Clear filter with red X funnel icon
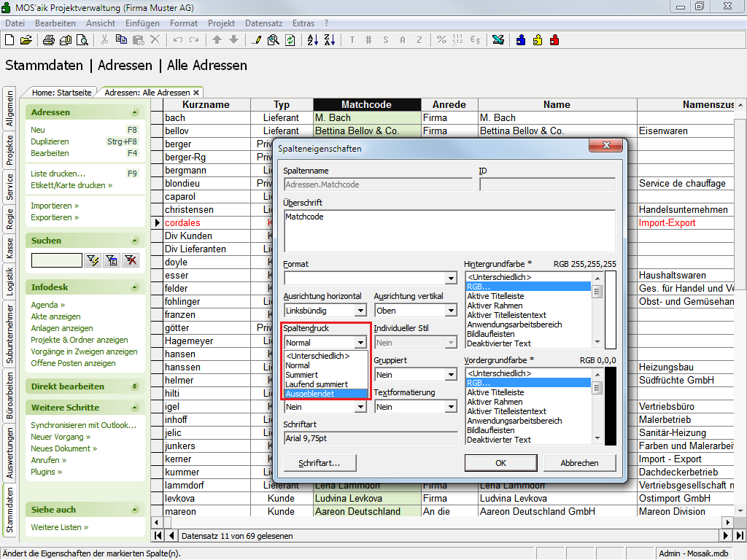This screenshot has width=747, height=560. pos(131,260)
